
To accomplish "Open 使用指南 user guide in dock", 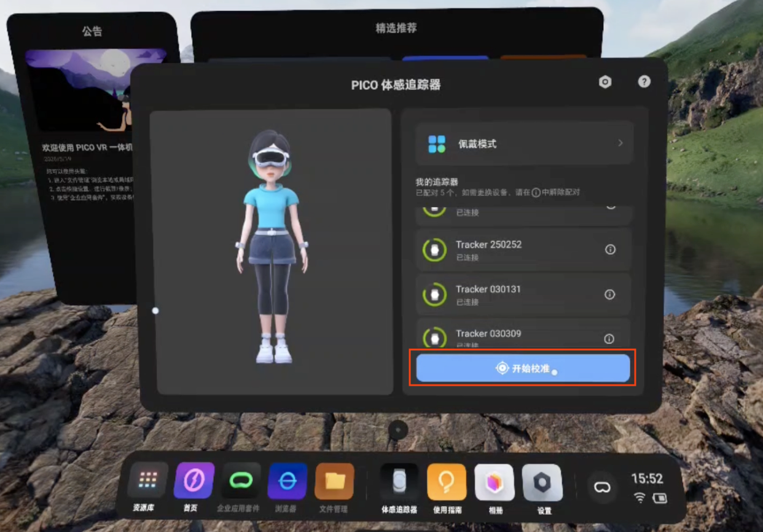I will 447,482.
